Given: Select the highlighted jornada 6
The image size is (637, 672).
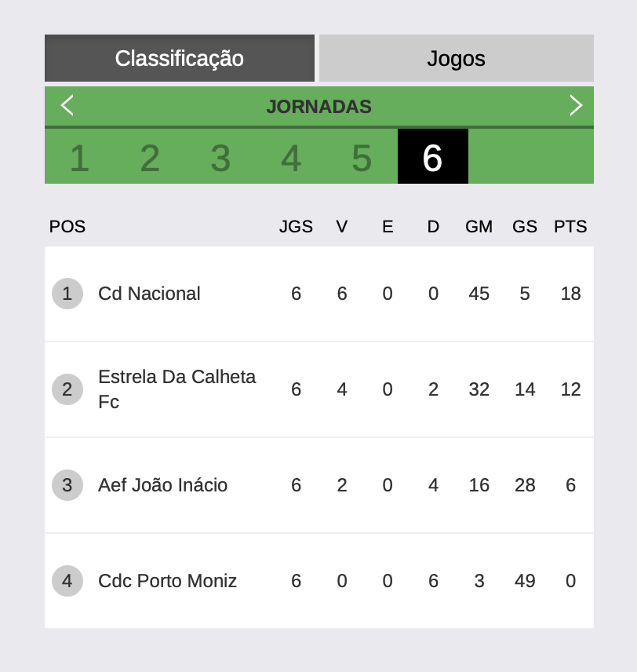Looking at the screenshot, I should click(432, 158).
